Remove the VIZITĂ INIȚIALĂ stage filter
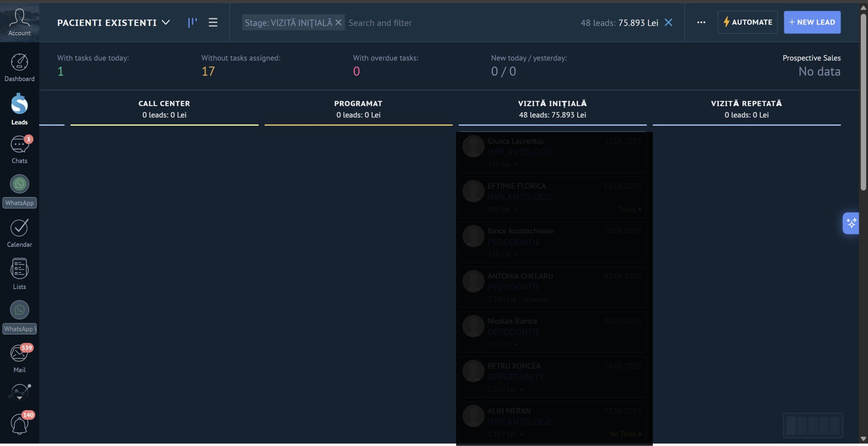868x446 pixels. [338, 22]
